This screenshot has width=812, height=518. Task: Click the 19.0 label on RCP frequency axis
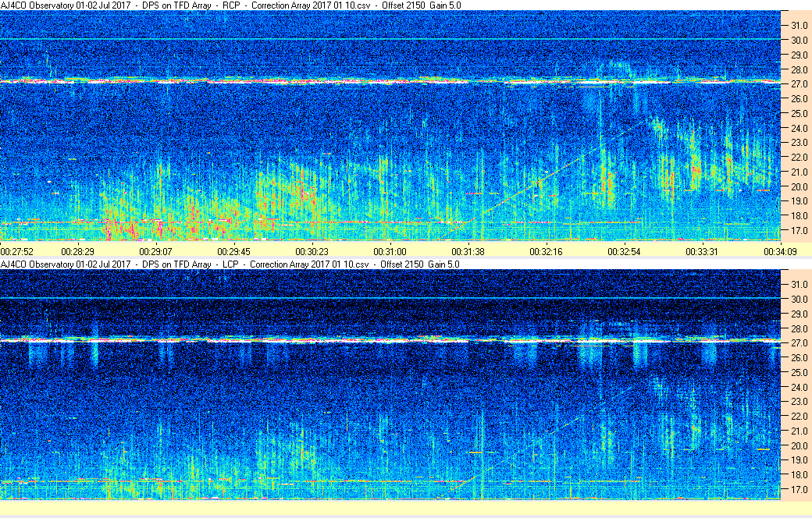click(799, 201)
